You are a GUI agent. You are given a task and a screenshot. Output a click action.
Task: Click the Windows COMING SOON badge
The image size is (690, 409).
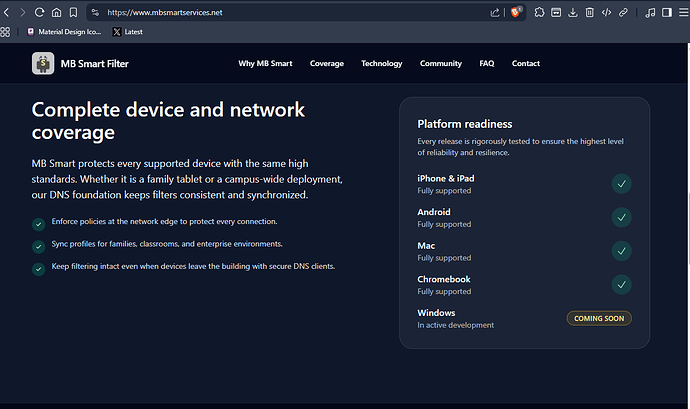coord(599,318)
